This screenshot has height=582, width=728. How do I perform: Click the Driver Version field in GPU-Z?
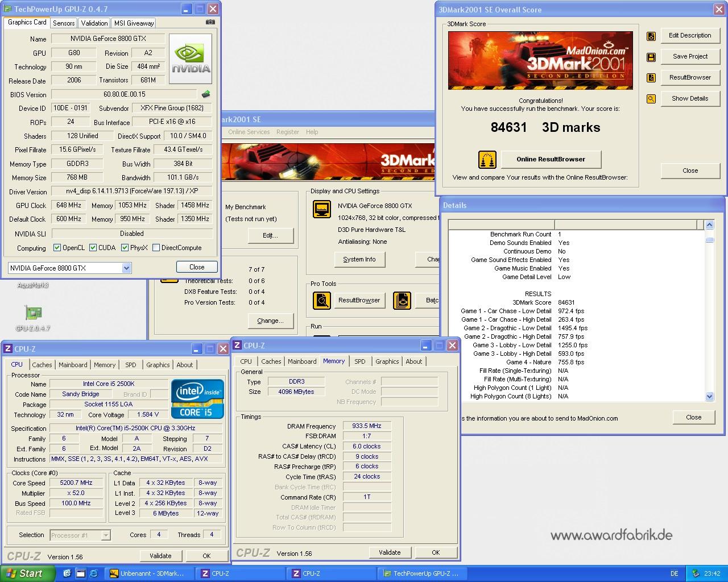[x=132, y=192]
